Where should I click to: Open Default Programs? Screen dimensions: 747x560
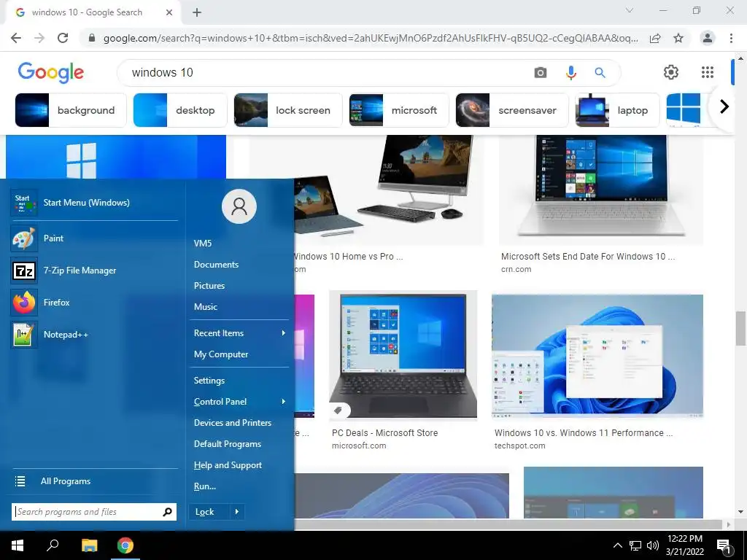point(228,444)
